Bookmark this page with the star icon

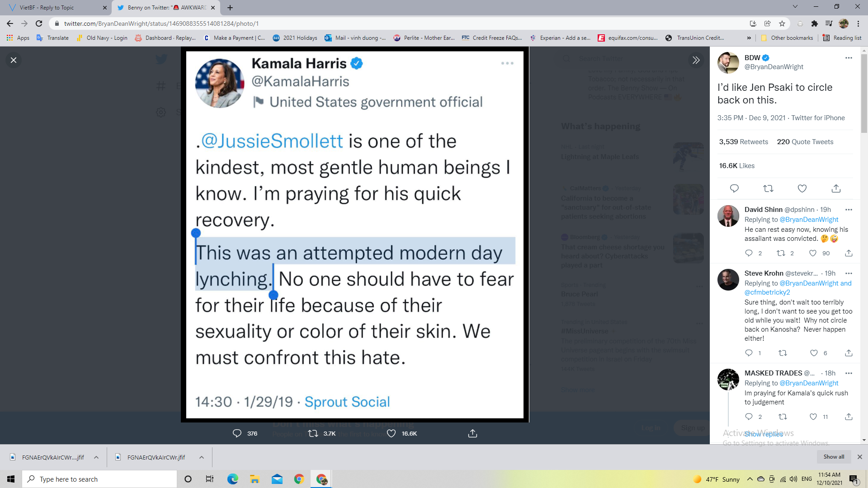pyautogui.click(x=782, y=23)
